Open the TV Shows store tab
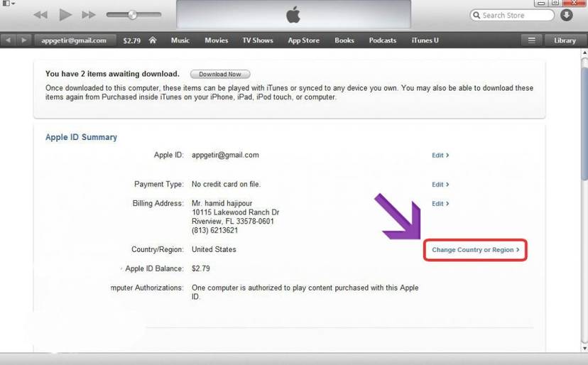This screenshot has width=588, height=365. pos(258,40)
